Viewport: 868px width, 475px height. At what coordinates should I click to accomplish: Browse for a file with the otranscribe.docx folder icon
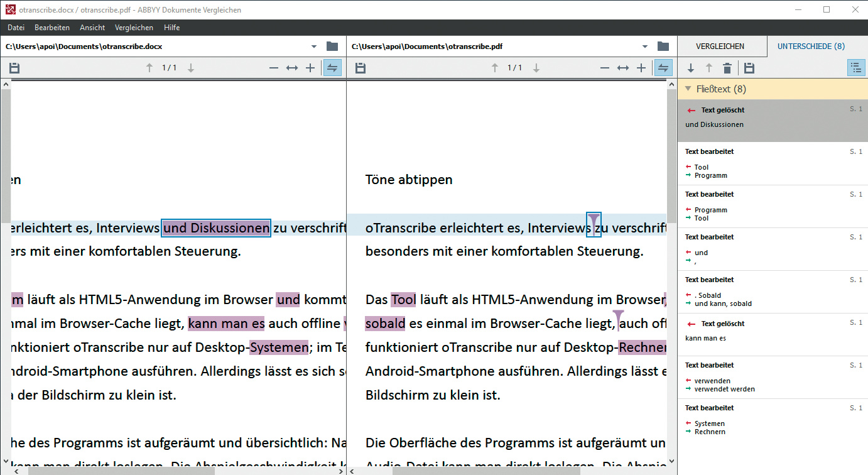(332, 46)
